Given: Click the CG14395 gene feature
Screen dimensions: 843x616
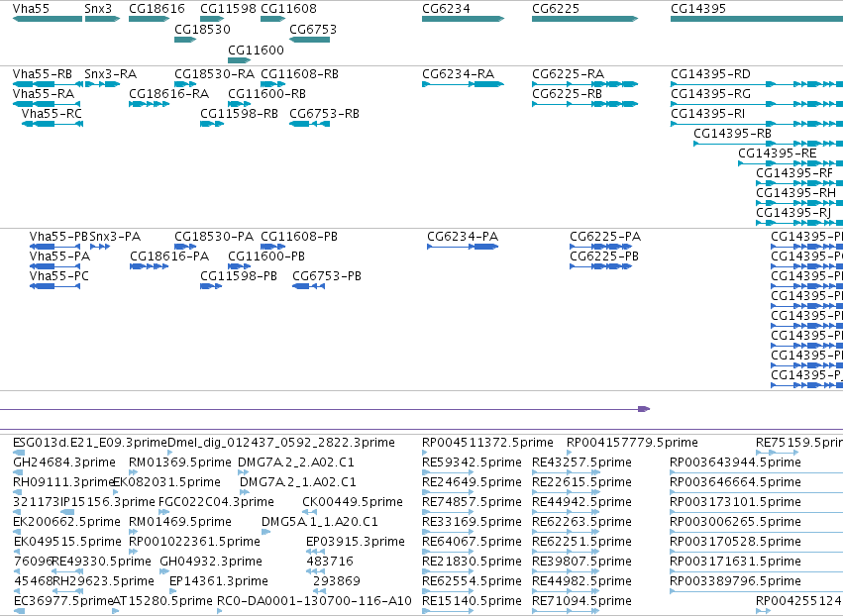Looking at the screenshot, I should pos(757,19).
